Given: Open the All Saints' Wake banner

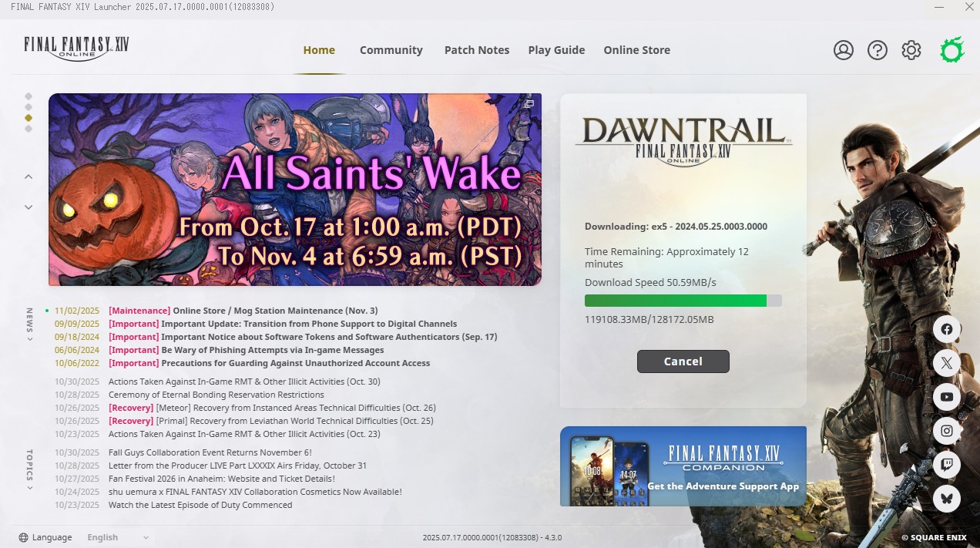Looking at the screenshot, I should point(295,190).
